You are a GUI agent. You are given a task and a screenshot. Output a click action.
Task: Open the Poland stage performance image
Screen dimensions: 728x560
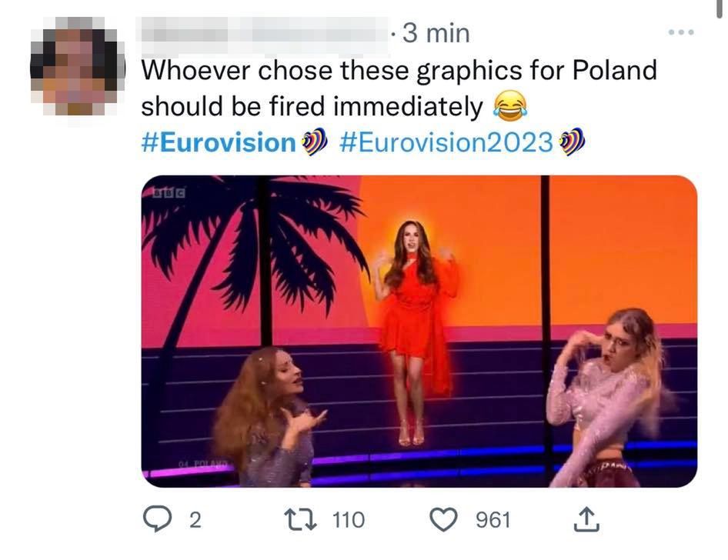tap(419, 331)
